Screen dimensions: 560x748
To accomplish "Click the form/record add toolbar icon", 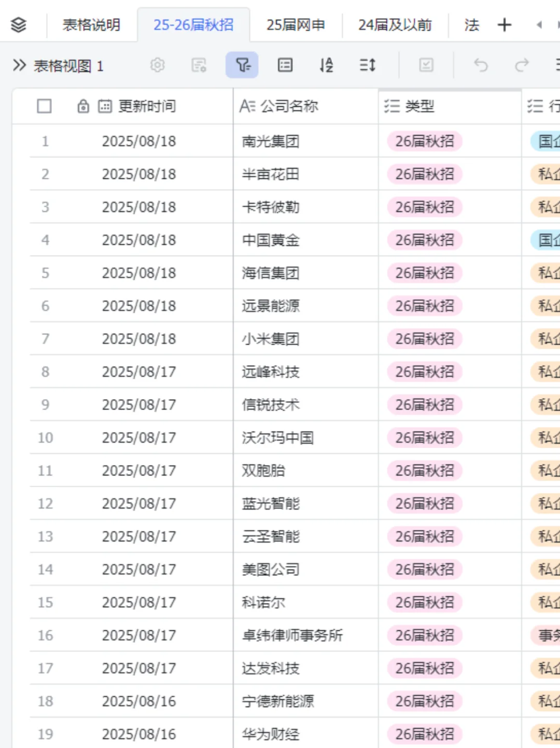I will pyautogui.click(x=199, y=65).
